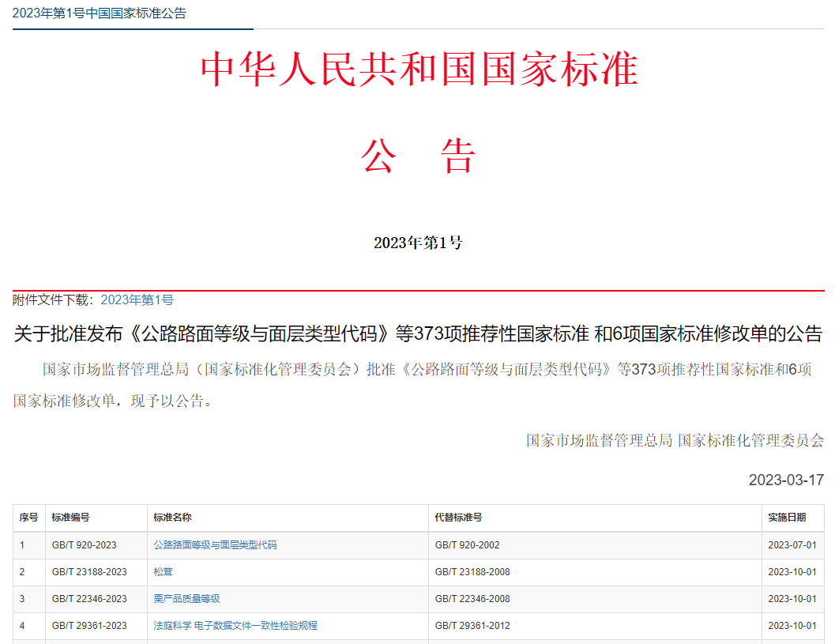Image resolution: width=835 pixels, height=644 pixels.
Task: Click the 标准名称 column header
Action: tap(173, 518)
